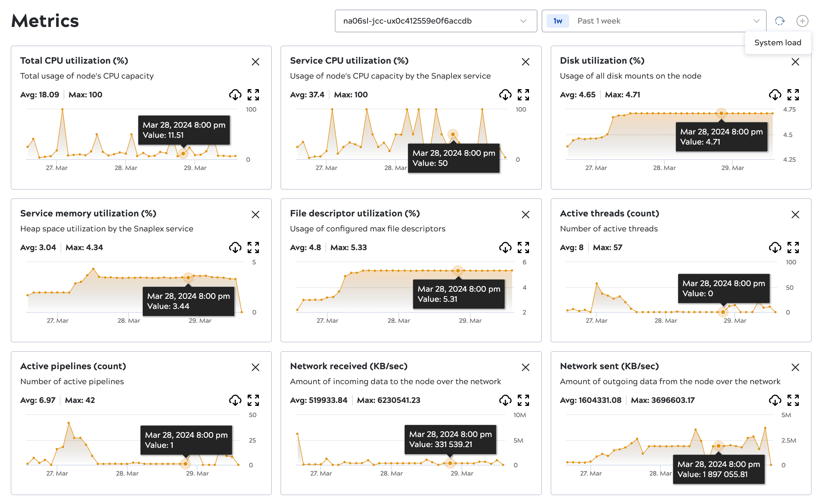Viewport: 822px width, 504px height.
Task: Expand the Service memory utilization chart
Action: click(x=254, y=247)
